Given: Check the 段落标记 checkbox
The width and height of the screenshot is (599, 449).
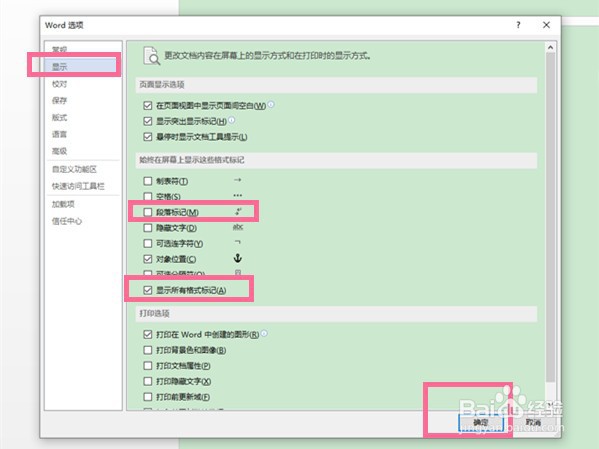Looking at the screenshot, I should pos(148,212).
